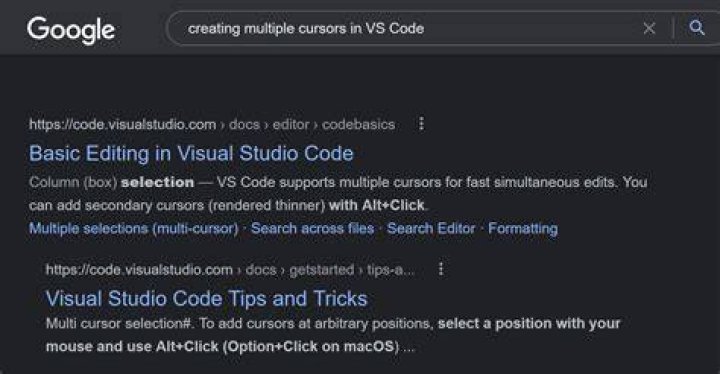Open three-dot menu for the codebasics result
Image resolution: width=720 pixels, height=374 pixels.
(x=421, y=124)
